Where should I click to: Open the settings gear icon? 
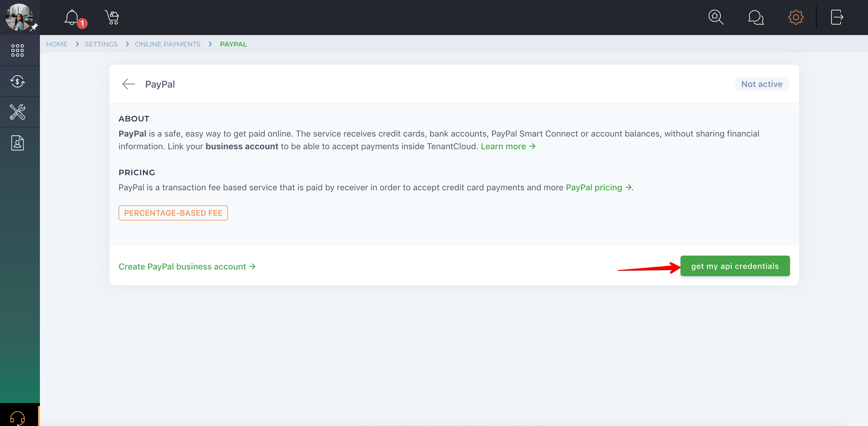[x=796, y=17]
